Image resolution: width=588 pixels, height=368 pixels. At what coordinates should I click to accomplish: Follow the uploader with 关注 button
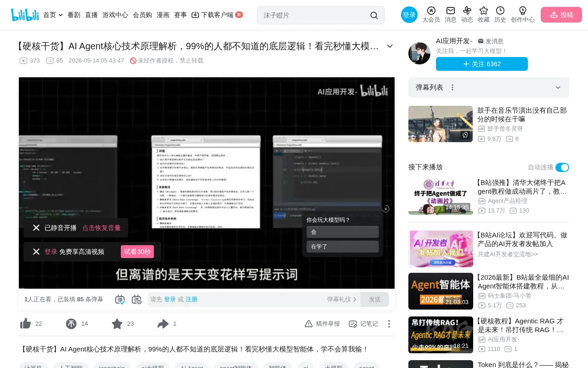[482, 64]
